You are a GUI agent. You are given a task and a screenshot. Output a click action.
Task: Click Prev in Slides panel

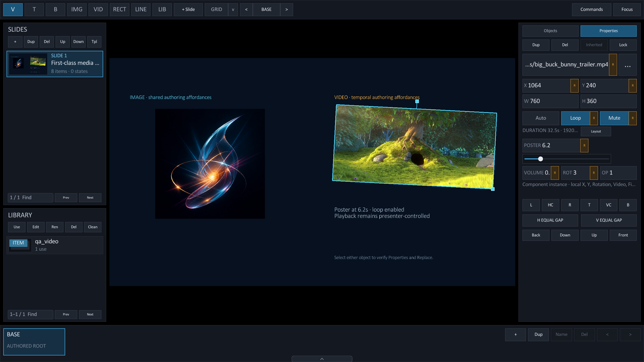66,198
